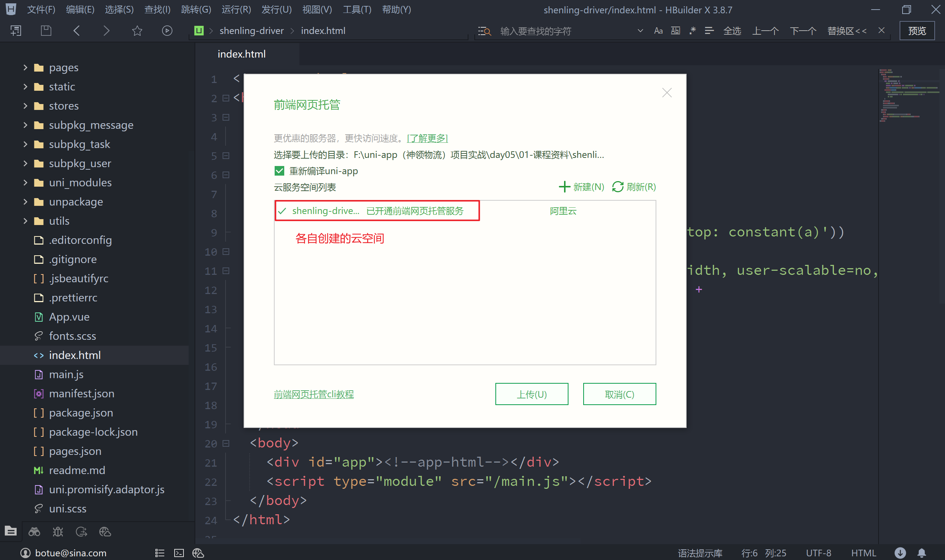This screenshot has height=560, width=945.
Task: Click the binoculars search icon in bottom bar
Action: pos(34,532)
